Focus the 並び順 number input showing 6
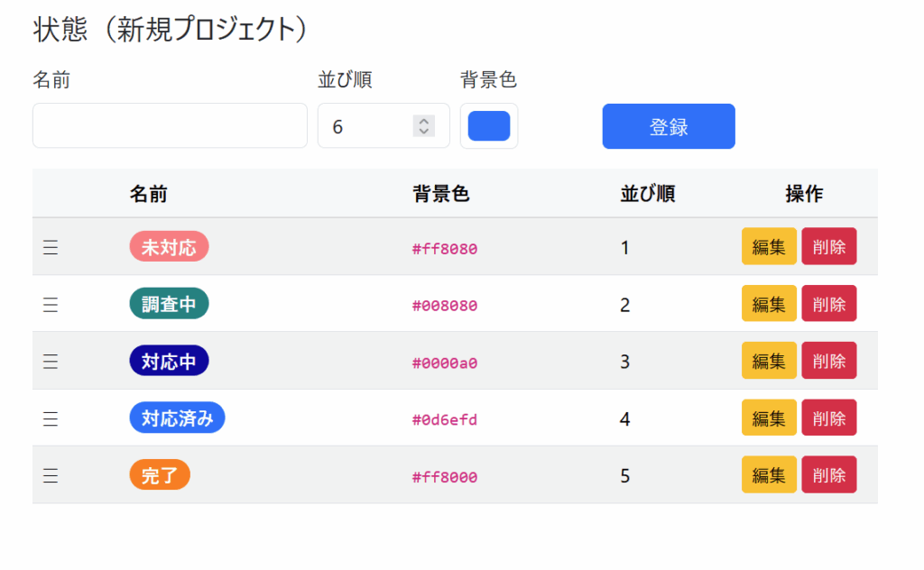The width and height of the screenshot is (924, 570). (365, 126)
